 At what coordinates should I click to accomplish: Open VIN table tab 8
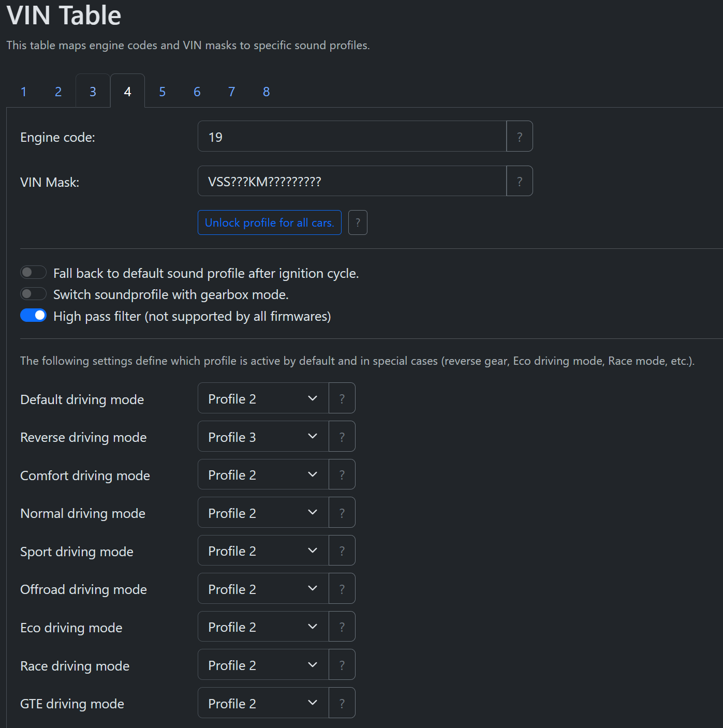(266, 92)
